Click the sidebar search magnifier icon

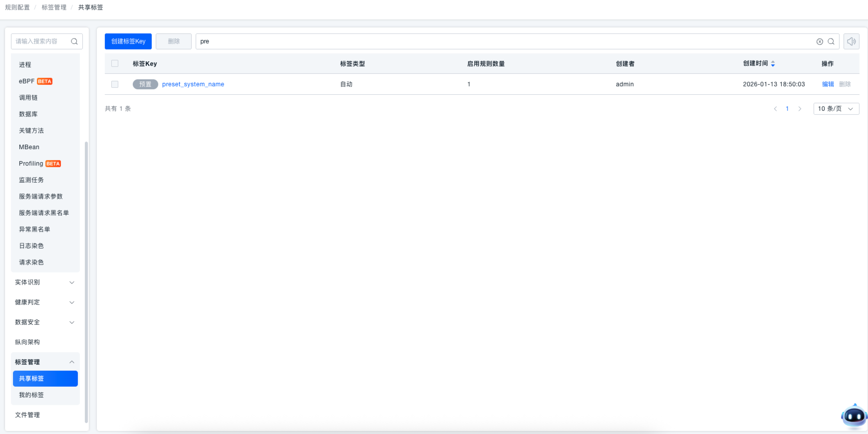(x=74, y=41)
